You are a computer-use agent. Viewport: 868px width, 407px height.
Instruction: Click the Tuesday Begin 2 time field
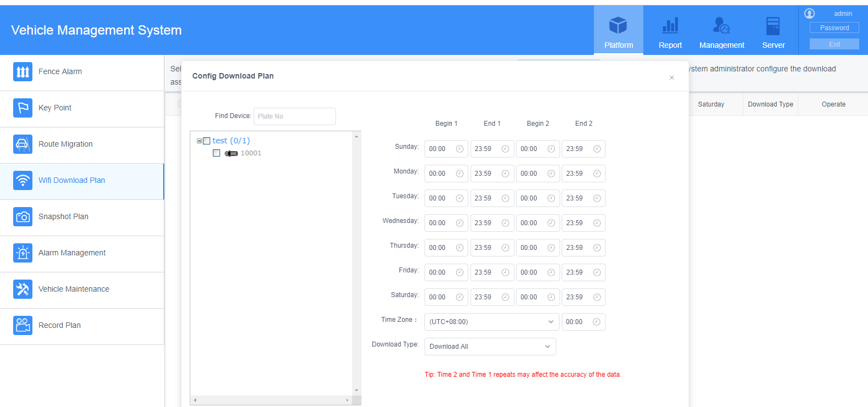click(x=538, y=198)
